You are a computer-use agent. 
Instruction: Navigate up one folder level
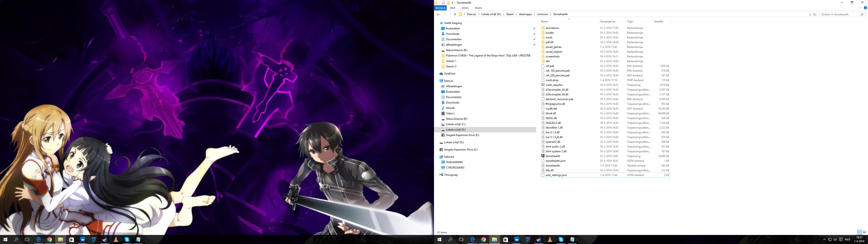455,14
